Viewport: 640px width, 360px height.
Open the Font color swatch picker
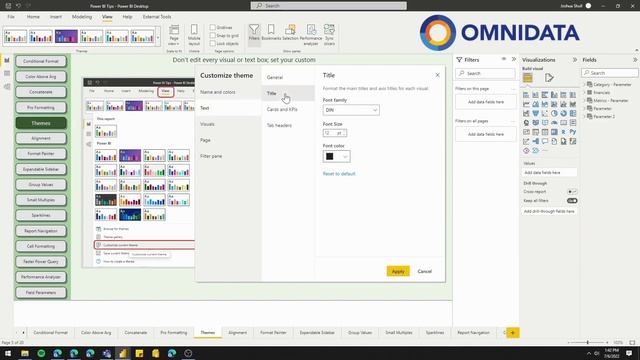(x=336, y=156)
